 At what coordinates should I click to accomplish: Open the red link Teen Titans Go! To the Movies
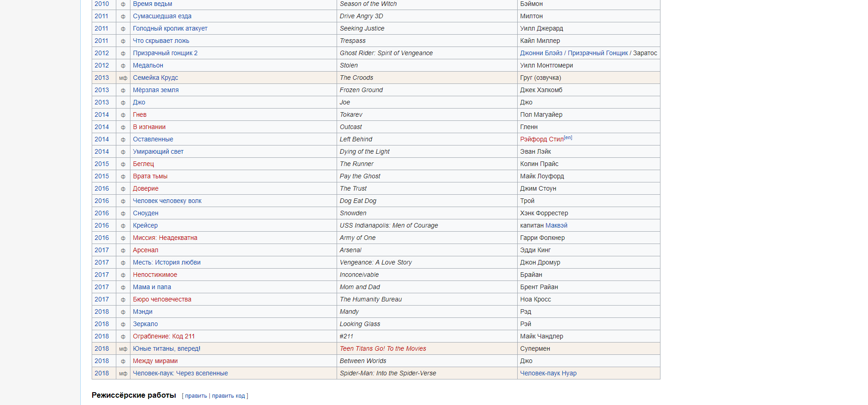click(x=383, y=348)
